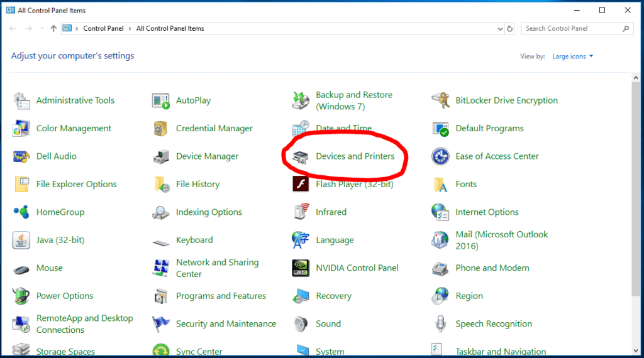Click the Dell Audio icon
644x358 pixels.
21,156
